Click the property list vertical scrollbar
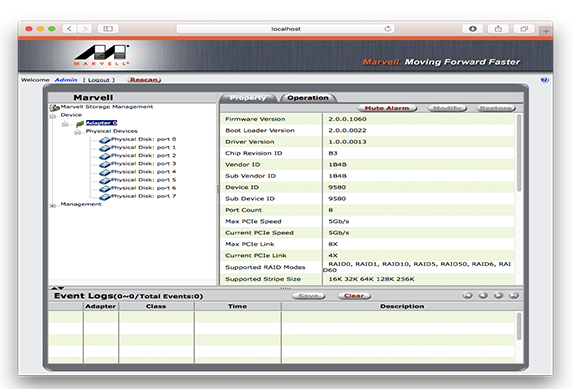This screenshot has width=572, height=389. point(519,153)
